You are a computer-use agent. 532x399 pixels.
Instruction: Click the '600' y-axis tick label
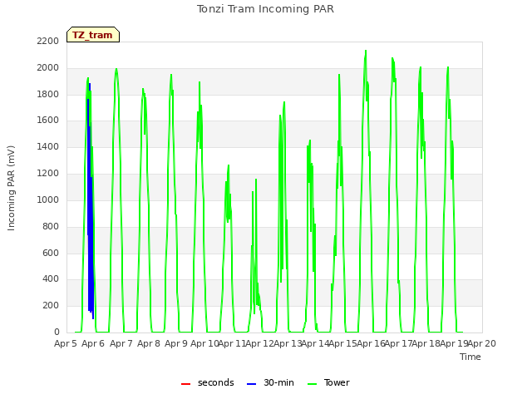click(51, 253)
